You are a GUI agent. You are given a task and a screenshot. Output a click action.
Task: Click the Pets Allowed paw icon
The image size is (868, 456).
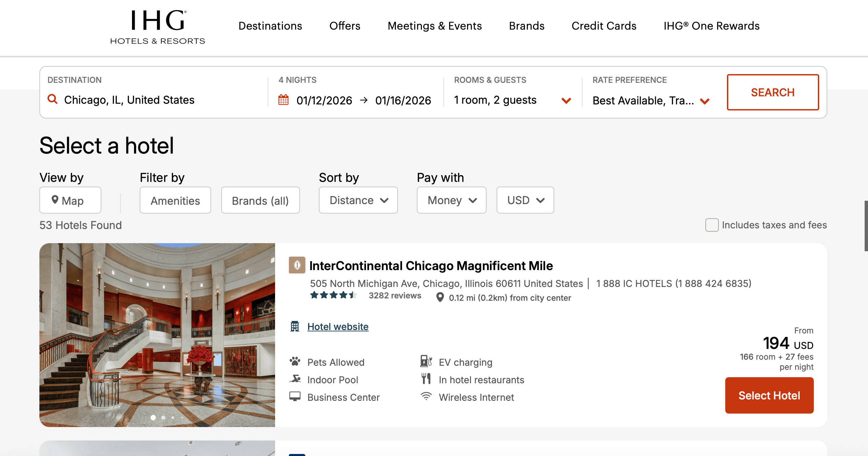295,362
